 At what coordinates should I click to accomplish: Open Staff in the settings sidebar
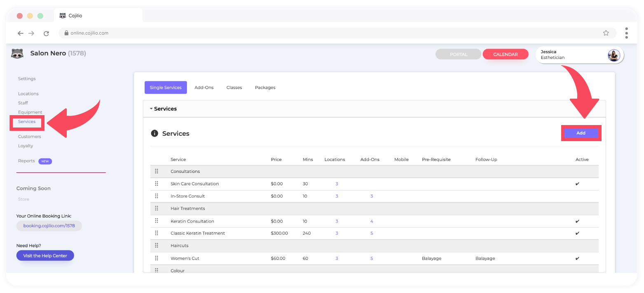[23, 103]
